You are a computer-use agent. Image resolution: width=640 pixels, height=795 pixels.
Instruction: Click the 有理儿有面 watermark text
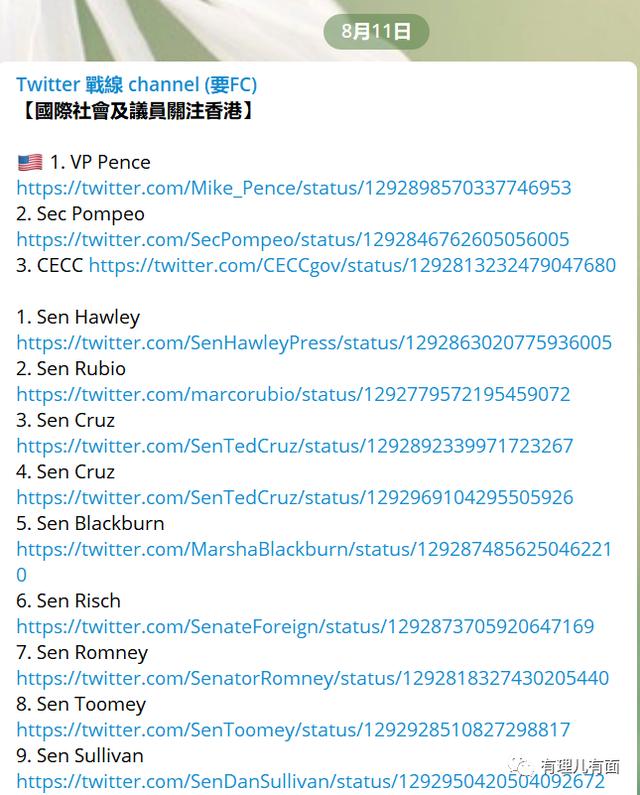[579, 766]
